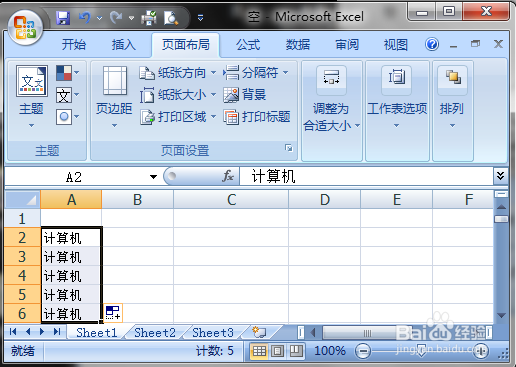
Task: Open the 开始 (Home) tab
Action: click(74, 45)
